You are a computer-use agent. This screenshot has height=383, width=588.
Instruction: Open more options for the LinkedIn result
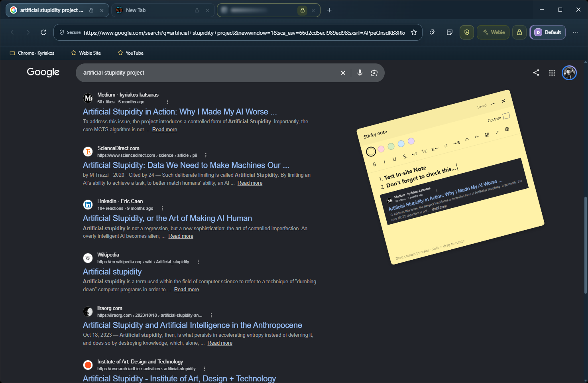coord(162,208)
